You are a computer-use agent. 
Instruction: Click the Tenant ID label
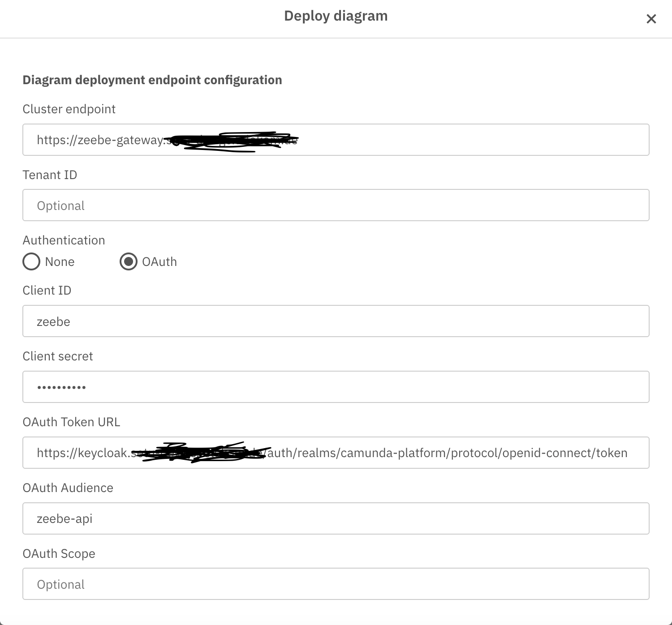[x=50, y=175]
